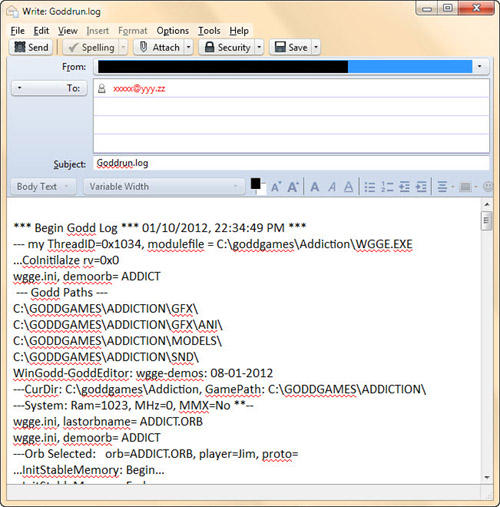The image size is (500, 507).
Task: Open the Edit menu
Action: point(41,31)
